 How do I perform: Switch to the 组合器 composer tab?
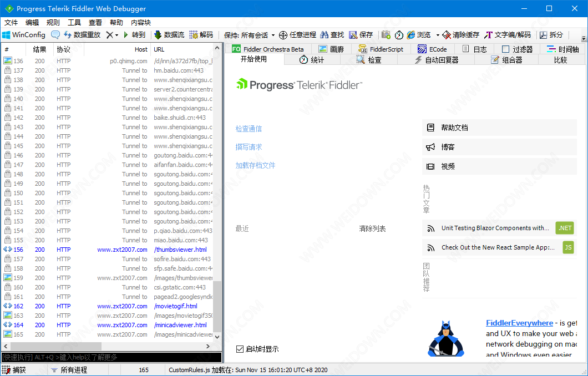coord(506,59)
